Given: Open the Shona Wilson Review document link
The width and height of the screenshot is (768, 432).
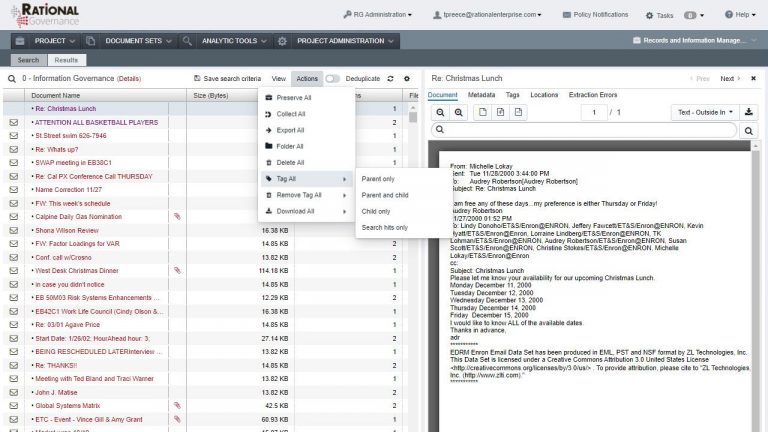Looking at the screenshot, I should (67, 230).
